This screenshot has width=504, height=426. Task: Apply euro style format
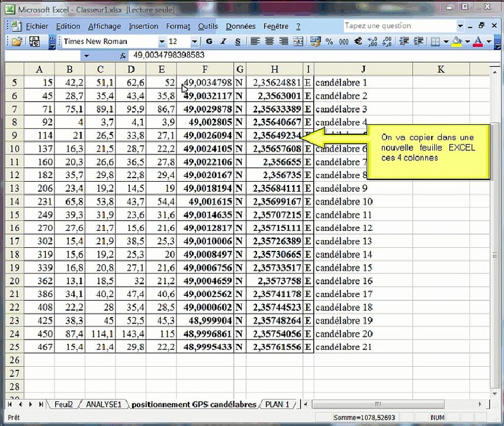pos(358,41)
